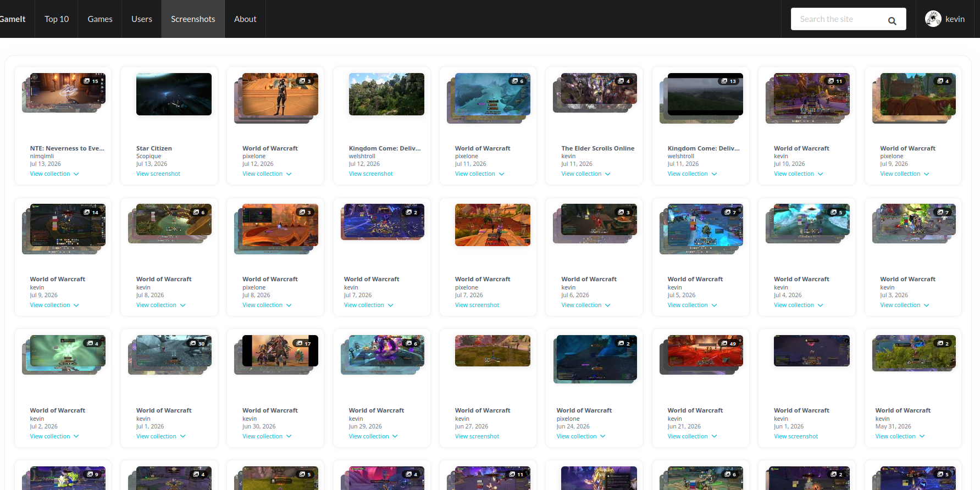Open the About nav item
The width and height of the screenshot is (980, 490).
tap(245, 19)
